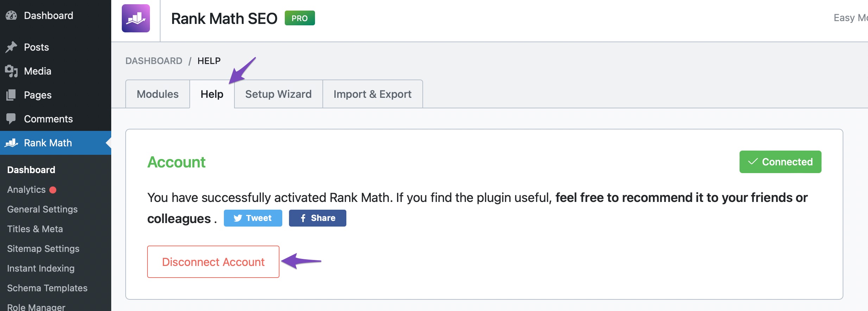Open Sitemap Settings submenu item
This screenshot has height=311, width=868.
[x=43, y=249]
